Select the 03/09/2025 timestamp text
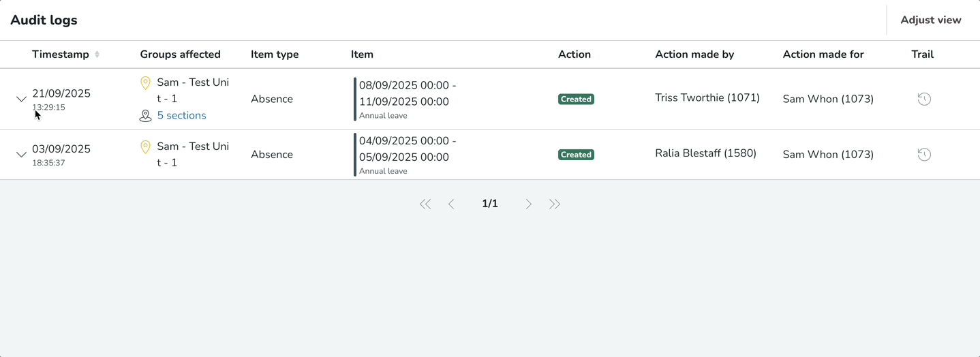 61,149
